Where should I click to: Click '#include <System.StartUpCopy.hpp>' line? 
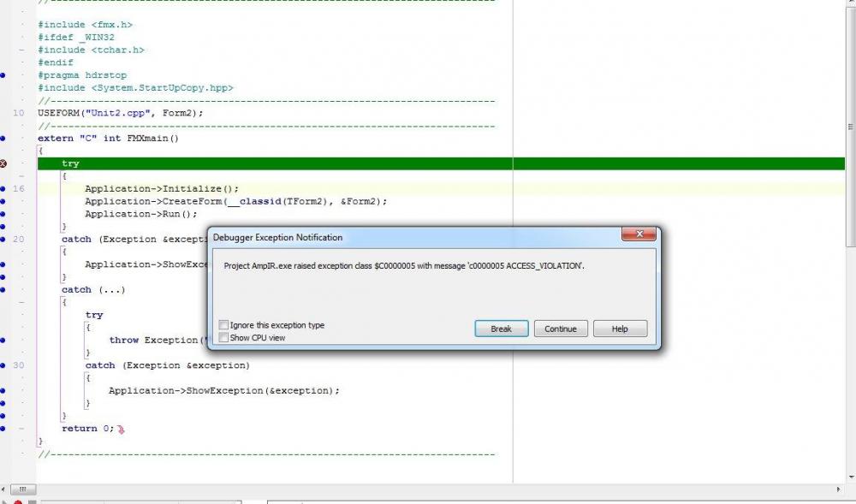135,88
